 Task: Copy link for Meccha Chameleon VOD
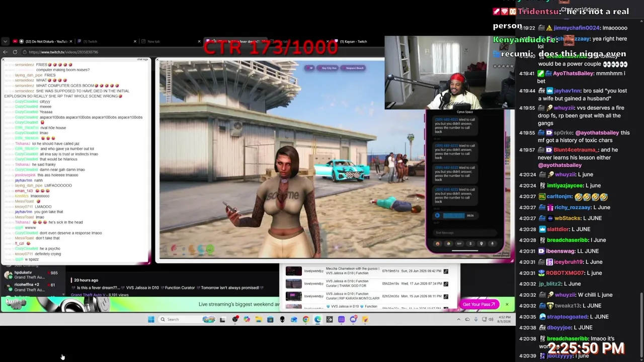pos(446,271)
